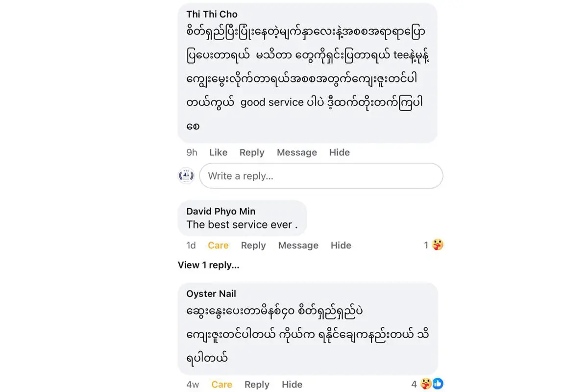The height and width of the screenshot is (392, 588).
Task: Like Thi Thi Cho's comment
Action: [x=218, y=152]
